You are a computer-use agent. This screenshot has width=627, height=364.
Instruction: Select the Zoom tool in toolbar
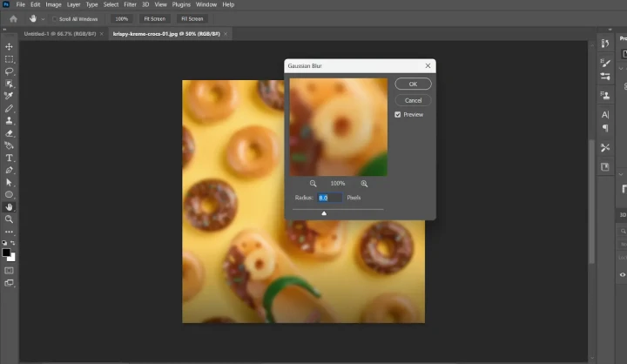pyautogui.click(x=9, y=219)
